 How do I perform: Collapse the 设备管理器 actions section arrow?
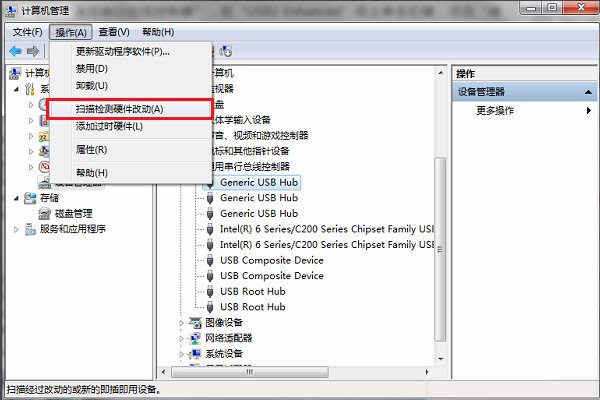(x=588, y=92)
